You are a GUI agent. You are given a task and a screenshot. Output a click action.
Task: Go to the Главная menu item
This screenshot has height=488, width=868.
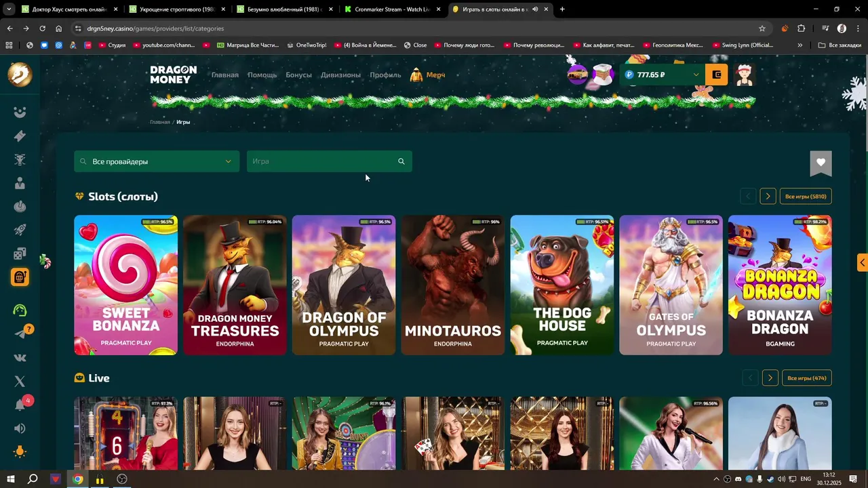tap(224, 75)
